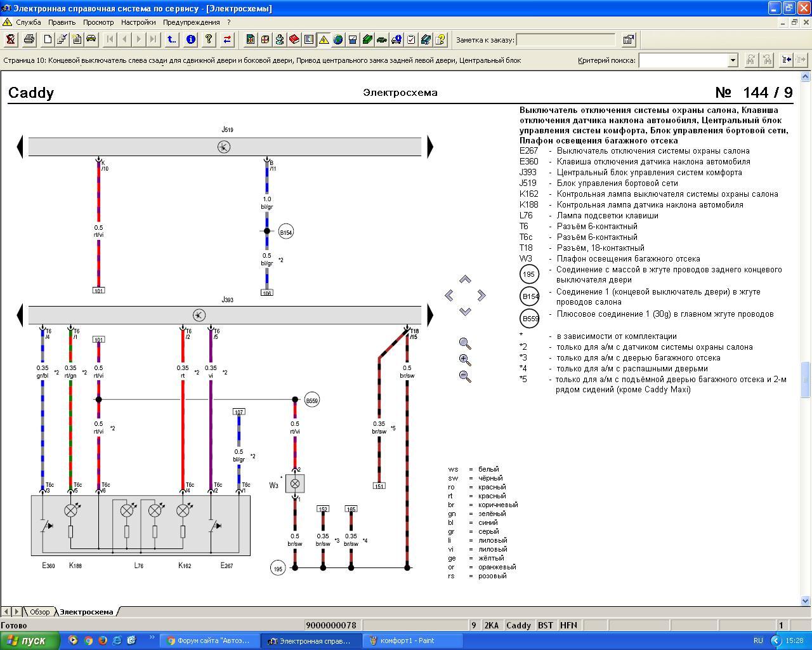This screenshot has height=650, width=812.
Task: Zoom out with the minus magnifier
Action: pos(465,376)
